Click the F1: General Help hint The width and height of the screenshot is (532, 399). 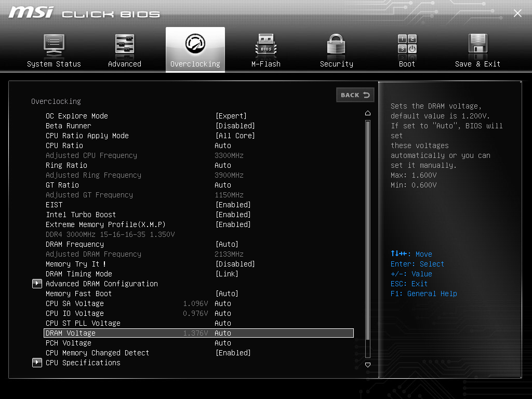tap(424, 294)
